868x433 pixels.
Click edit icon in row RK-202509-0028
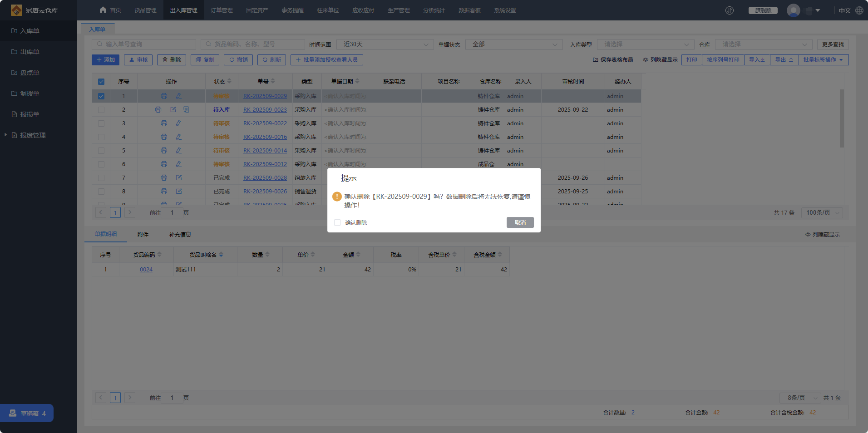pos(179,178)
